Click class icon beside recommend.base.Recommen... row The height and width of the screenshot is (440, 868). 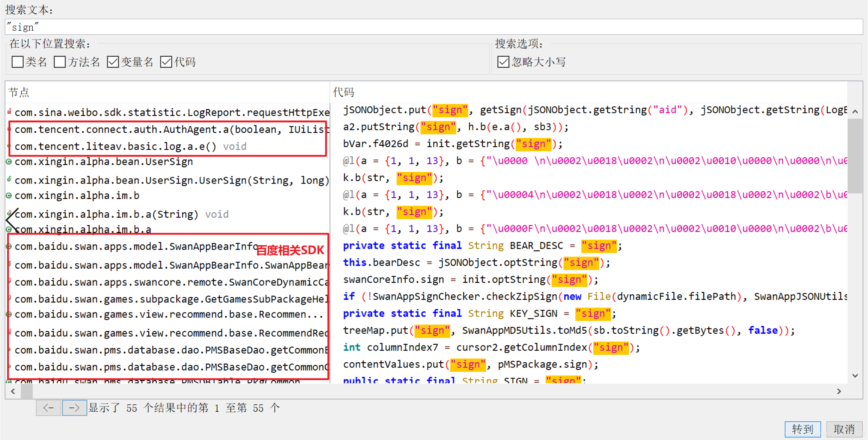coord(9,314)
